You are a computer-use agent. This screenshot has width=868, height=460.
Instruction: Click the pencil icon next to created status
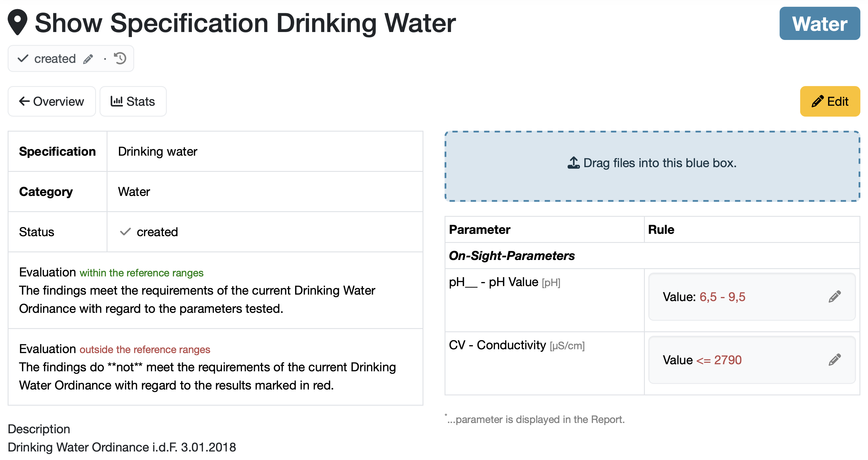click(88, 59)
